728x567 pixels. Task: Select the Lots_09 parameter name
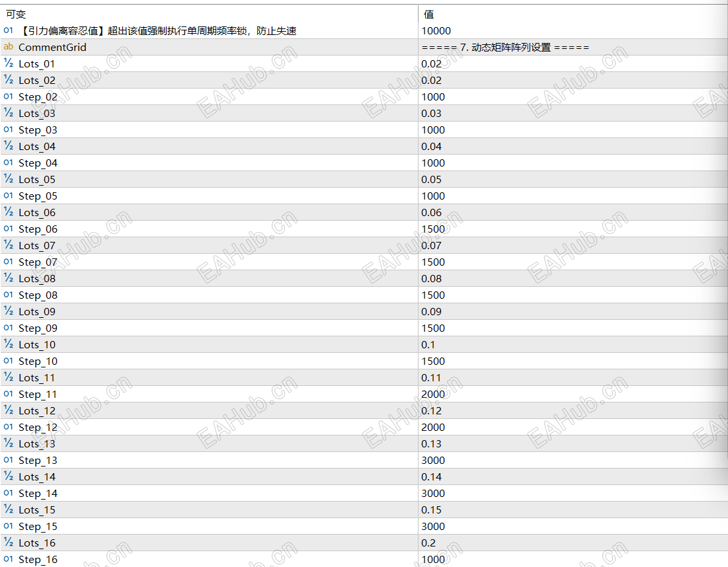pos(37,311)
